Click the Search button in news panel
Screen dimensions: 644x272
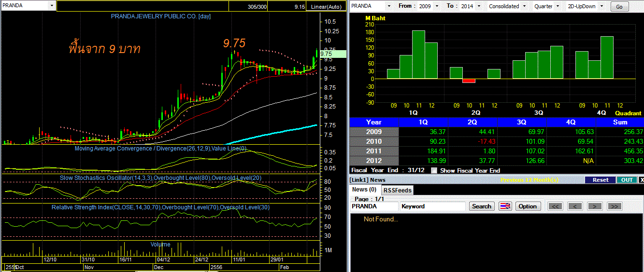tap(481, 206)
